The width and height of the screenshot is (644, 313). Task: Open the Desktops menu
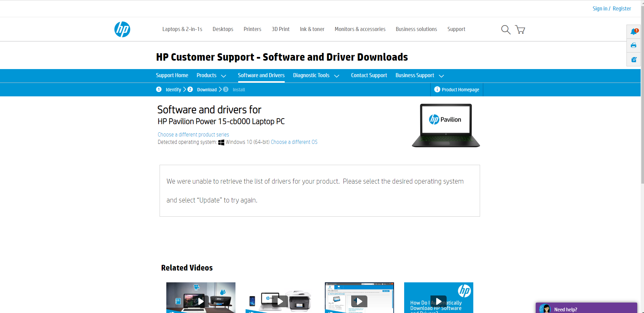pos(223,29)
